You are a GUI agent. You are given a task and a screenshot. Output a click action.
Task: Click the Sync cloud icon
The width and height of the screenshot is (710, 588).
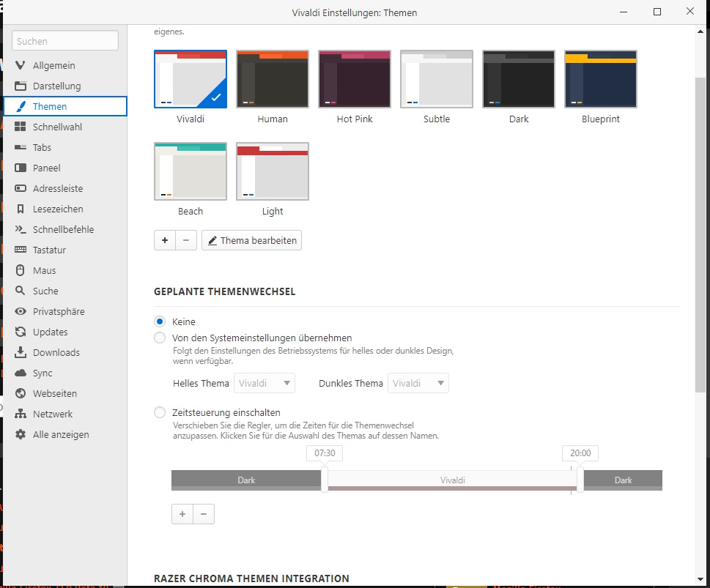click(21, 373)
